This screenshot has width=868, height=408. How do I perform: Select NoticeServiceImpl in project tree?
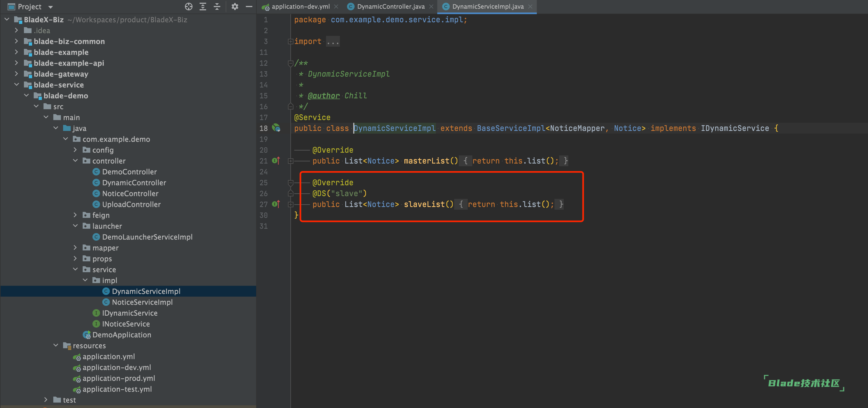point(142,302)
